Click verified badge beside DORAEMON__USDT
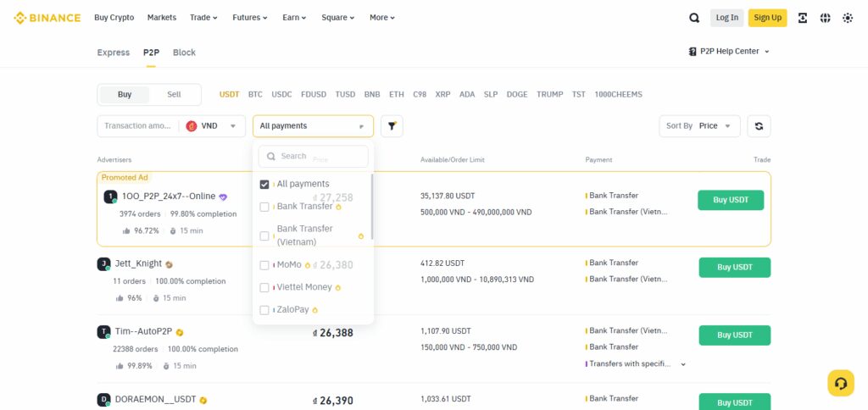This screenshot has height=410, width=868. [203, 401]
